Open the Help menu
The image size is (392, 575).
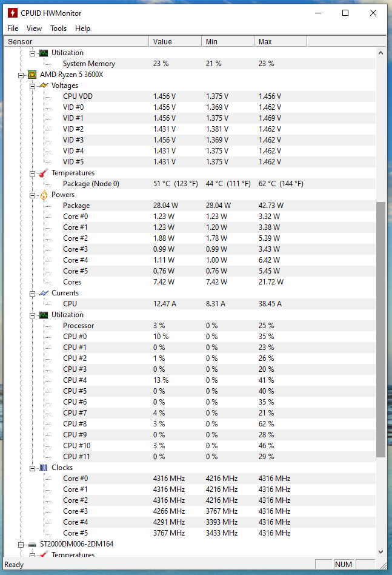(x=82, y=29)
